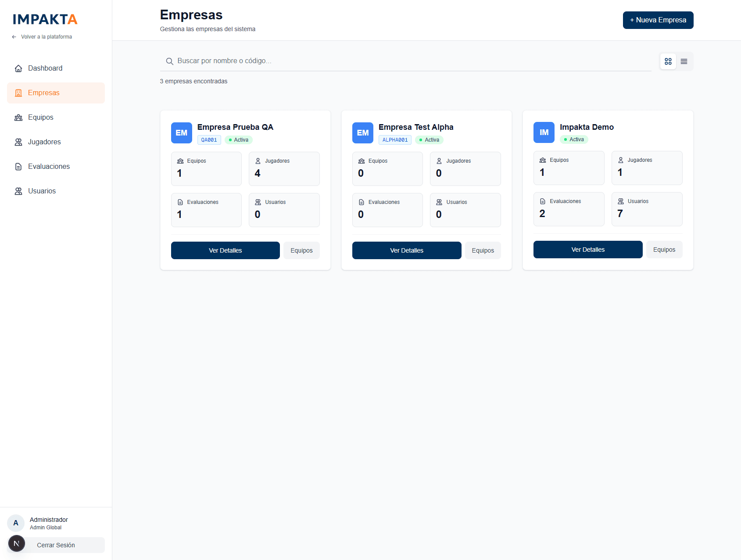Open Jugadores section in sidebar
Screen dimensions: 741x560
tap(44, 142)
